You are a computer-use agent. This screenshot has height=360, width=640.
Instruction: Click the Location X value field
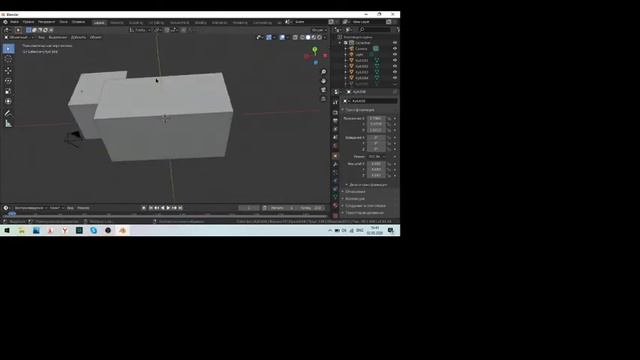pyautogui.click(x=376, y=118)
